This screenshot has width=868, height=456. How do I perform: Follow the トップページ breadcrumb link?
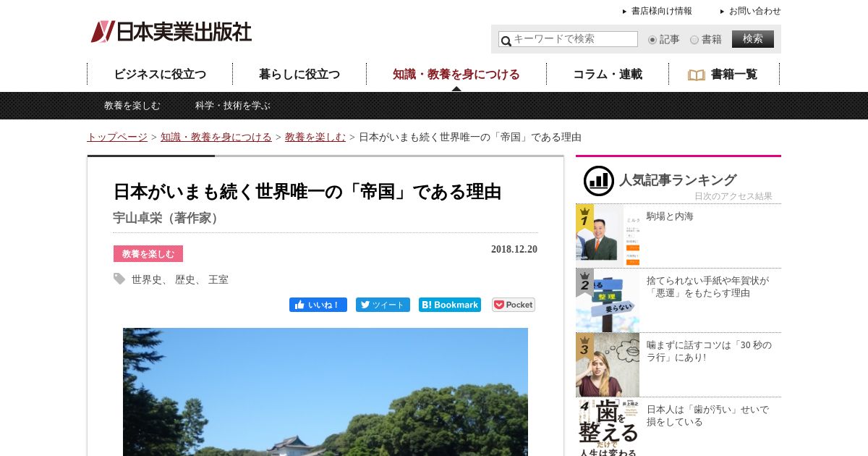coord(117,138)
